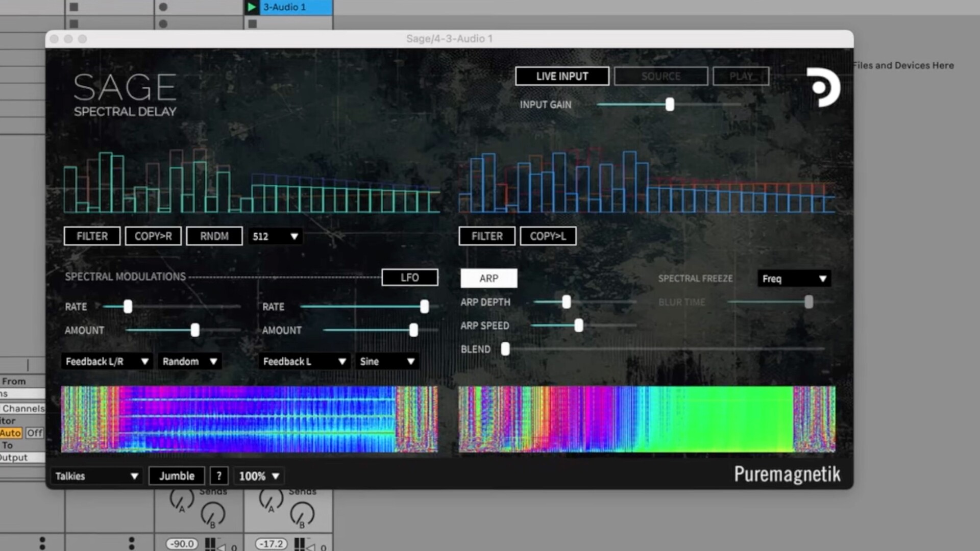Set monitor to Auto in Ableton
Screen dimensions: 980x551
(11, 433)
